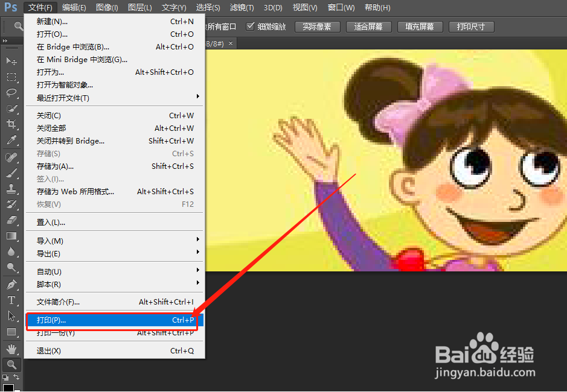This screenshot has height=392, width=567.
Task: Select the Eraser tool
Action: pos(11,220)
